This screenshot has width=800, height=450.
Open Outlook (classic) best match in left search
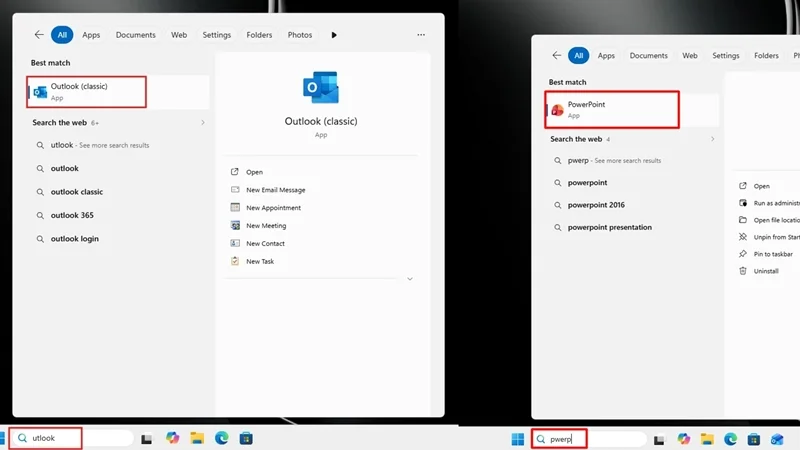tap(118, 92)
